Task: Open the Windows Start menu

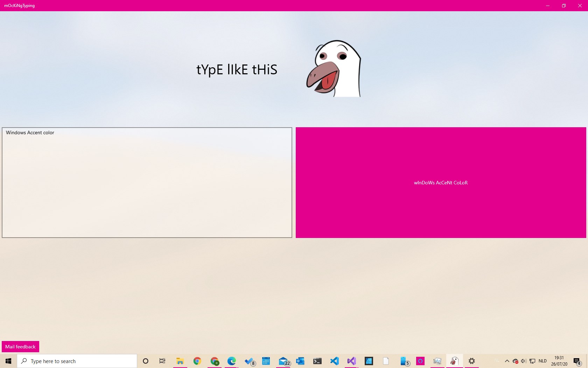Action: click(x=8, y=361)
